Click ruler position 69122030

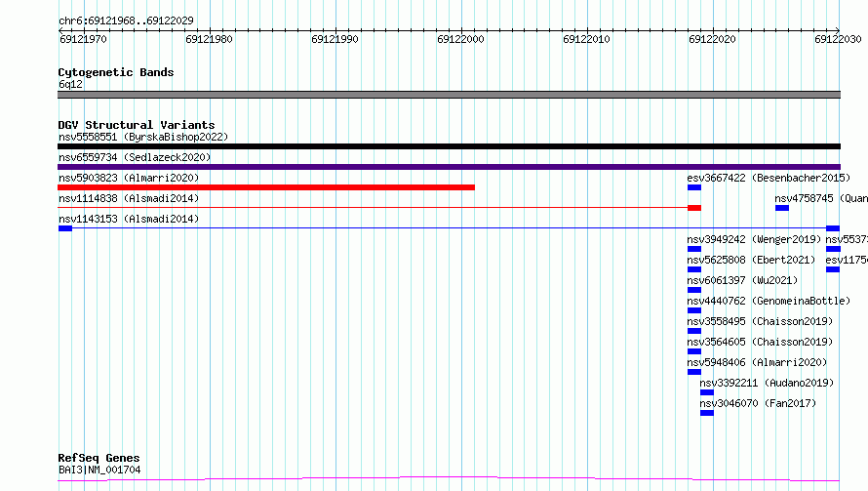coord(838,39)
